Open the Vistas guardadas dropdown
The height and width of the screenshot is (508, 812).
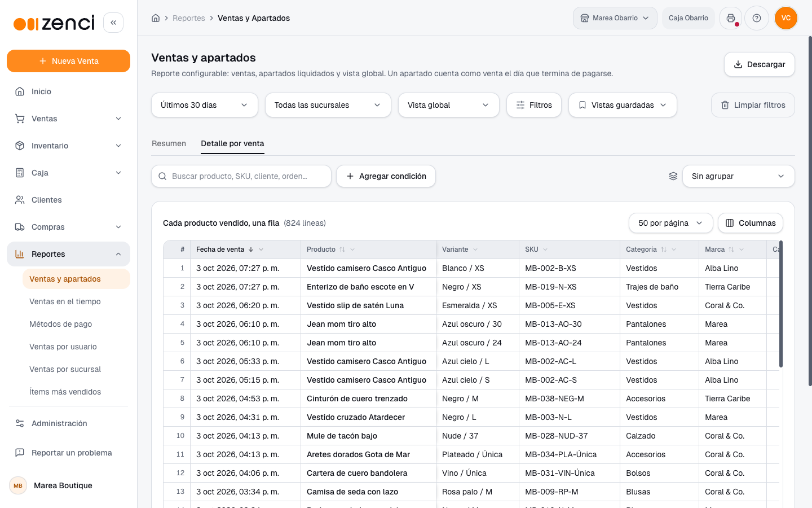pyautogui.click(x=623, y=105)
